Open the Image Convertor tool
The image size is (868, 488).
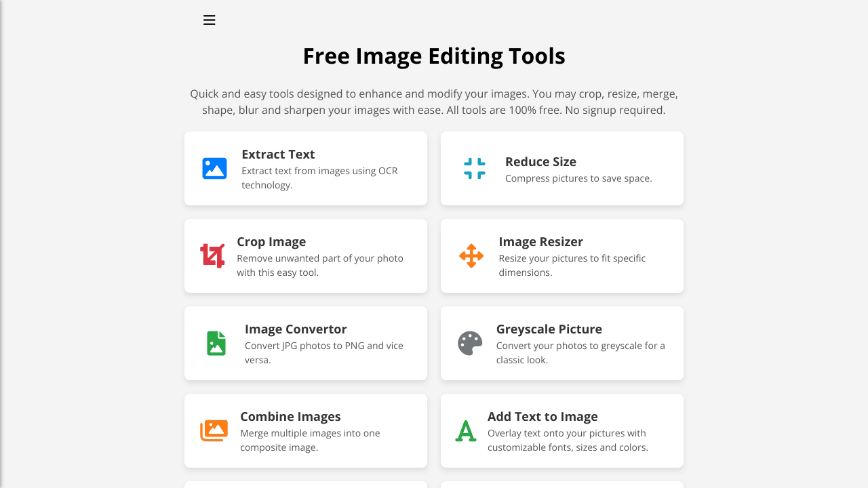(305, 343)
